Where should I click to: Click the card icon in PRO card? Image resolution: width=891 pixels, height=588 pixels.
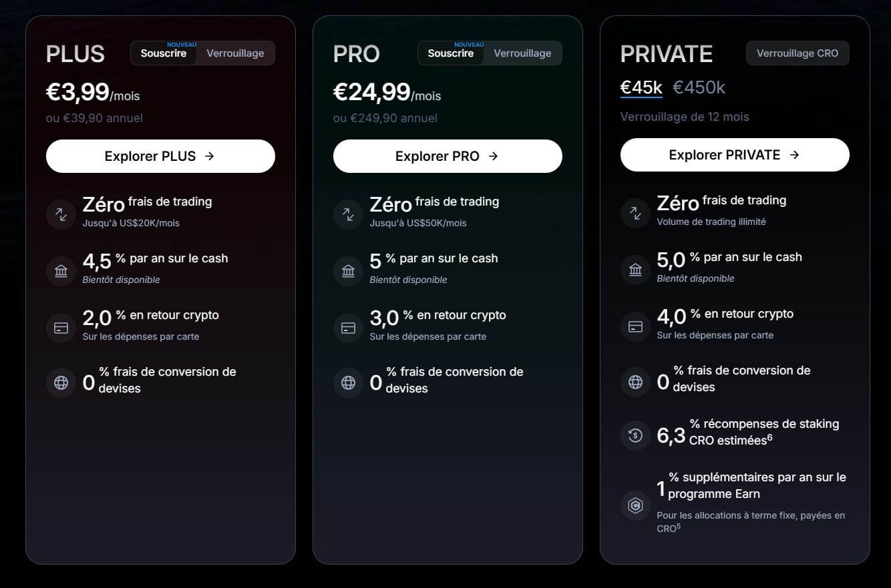click(348, 328)
